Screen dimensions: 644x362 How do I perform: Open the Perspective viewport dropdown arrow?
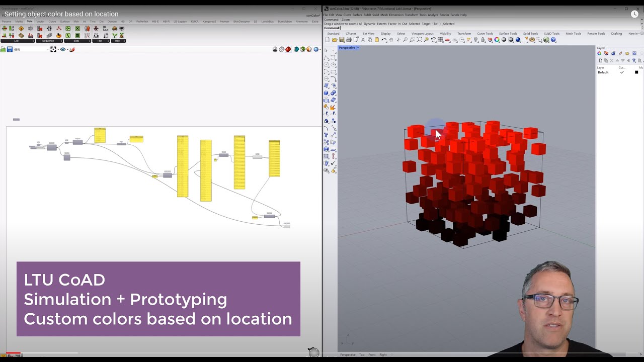point(358,48)
